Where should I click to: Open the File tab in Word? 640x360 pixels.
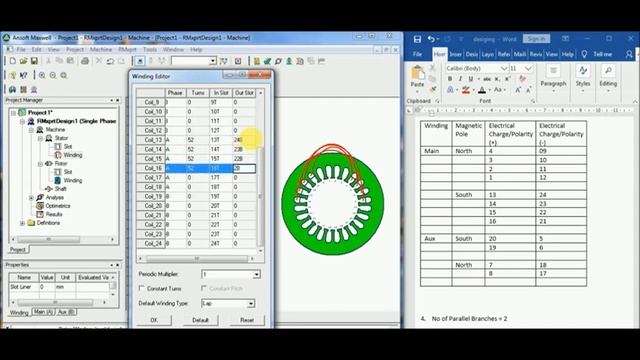click(x=417, y=54)
